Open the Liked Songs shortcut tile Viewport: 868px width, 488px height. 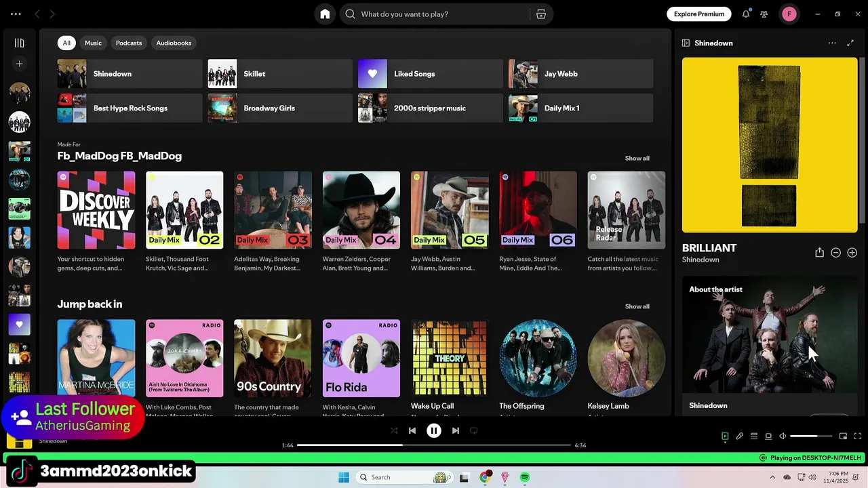(431, 74)
